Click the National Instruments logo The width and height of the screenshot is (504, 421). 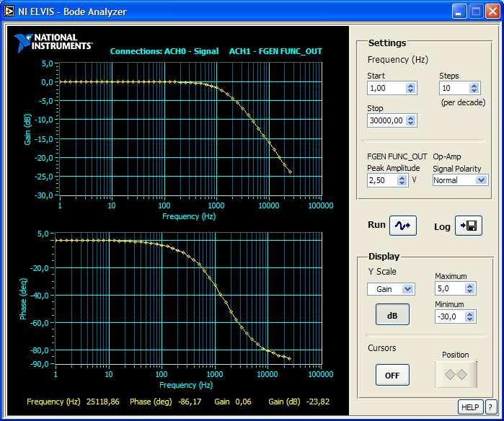tap(53, 43)
